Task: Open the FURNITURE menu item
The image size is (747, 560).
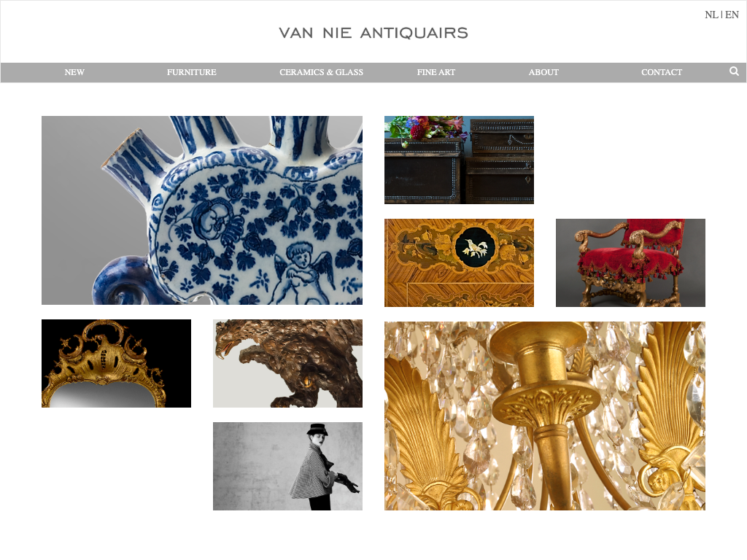Action: 192,72
